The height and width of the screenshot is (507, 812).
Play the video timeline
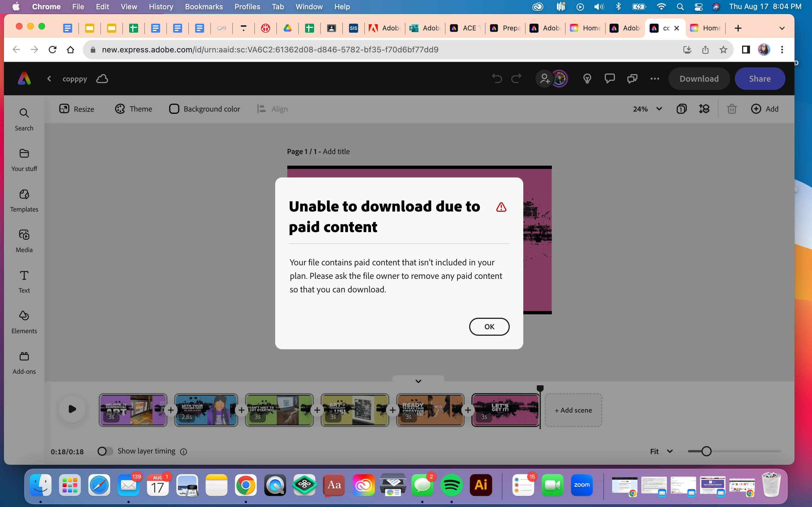pos(72,409)
